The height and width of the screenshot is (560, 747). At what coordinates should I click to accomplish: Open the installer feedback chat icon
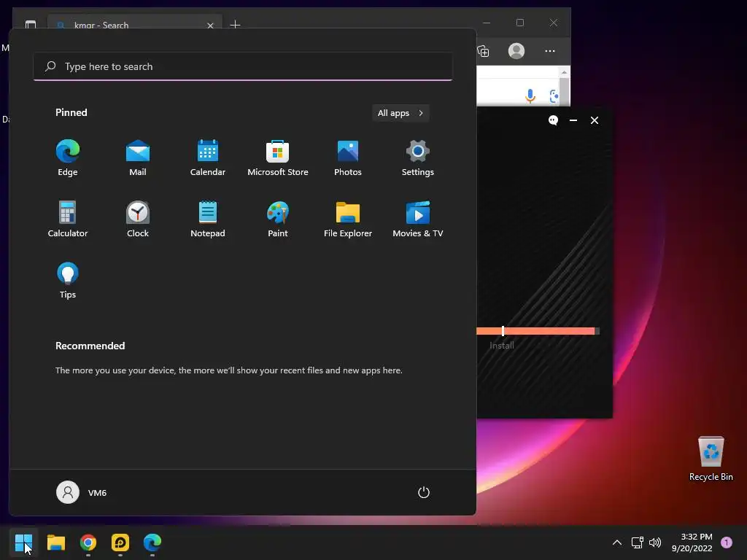553,120
